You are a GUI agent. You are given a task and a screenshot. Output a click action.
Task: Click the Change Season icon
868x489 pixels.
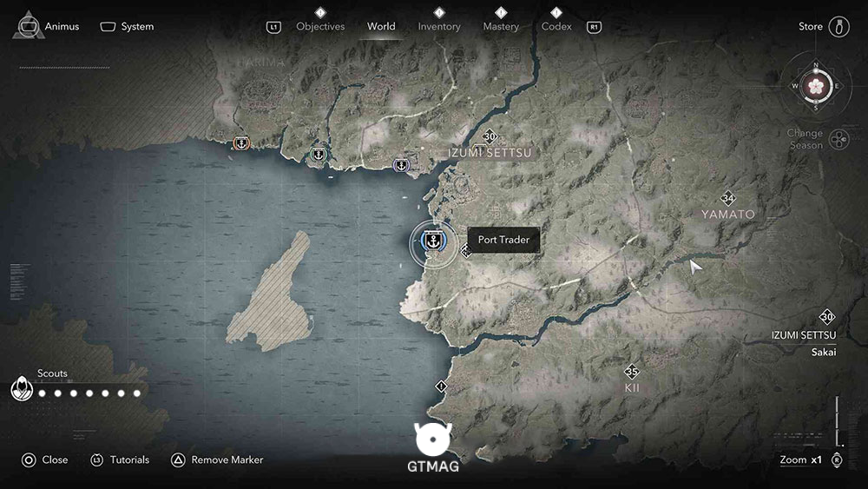[839, 139]
